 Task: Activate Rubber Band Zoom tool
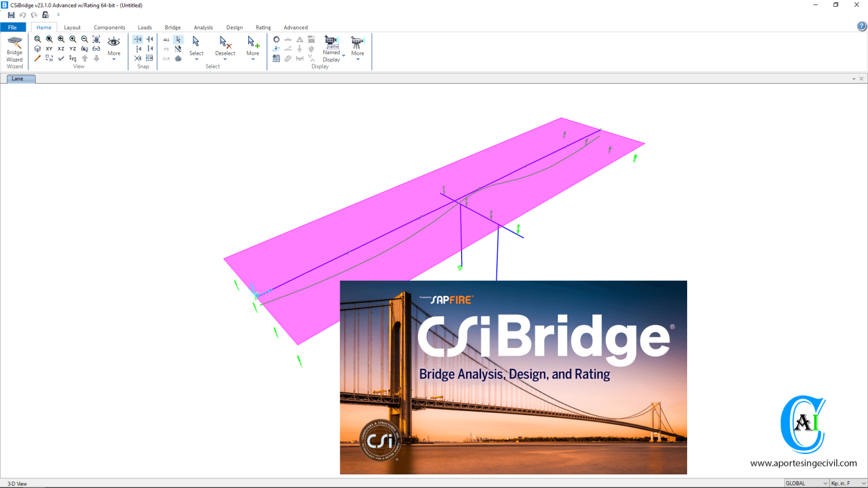pos(37,39)
